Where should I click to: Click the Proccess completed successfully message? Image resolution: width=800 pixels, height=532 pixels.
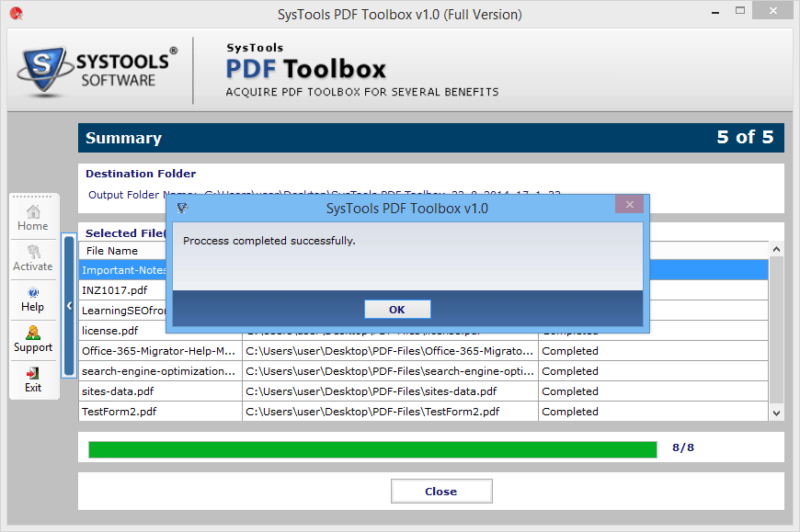coord(269,241)
